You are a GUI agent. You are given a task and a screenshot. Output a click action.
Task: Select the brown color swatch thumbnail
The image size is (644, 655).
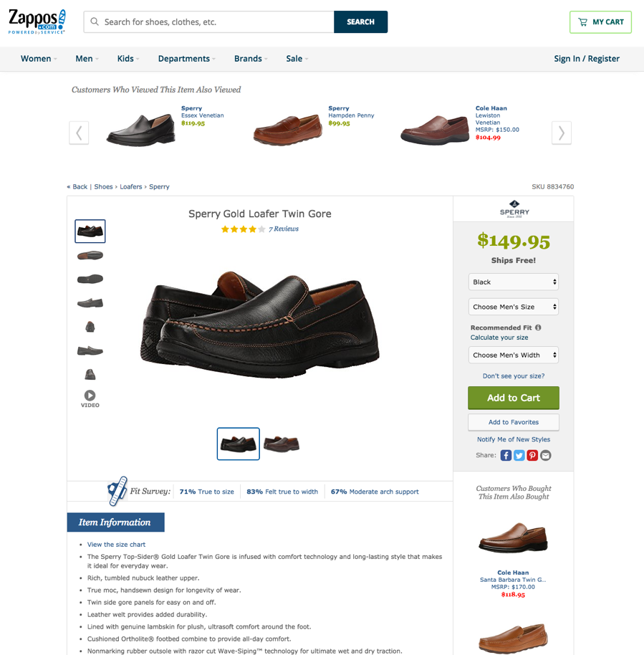coord(282,444)
